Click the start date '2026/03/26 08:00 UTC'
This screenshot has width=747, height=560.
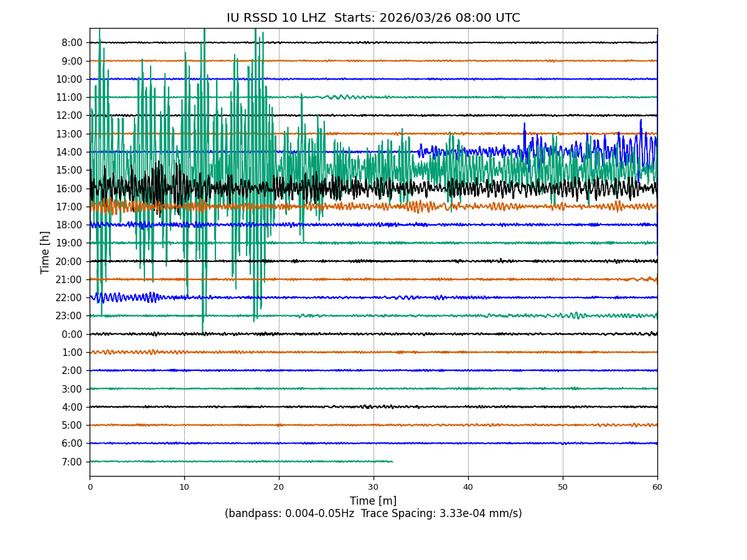point(449,18)
